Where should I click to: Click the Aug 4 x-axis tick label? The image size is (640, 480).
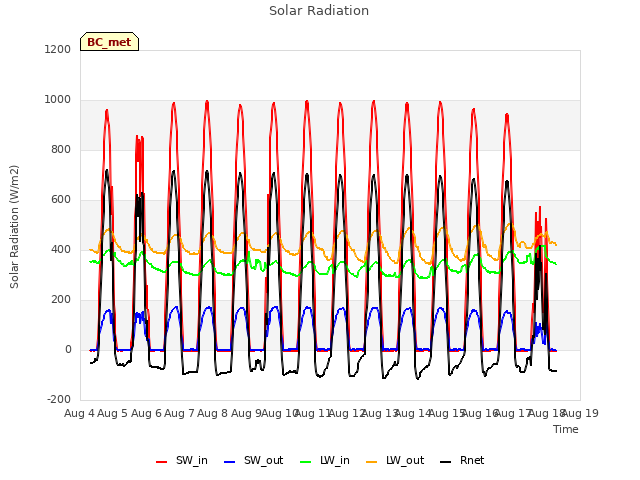[x=79, y=413]
